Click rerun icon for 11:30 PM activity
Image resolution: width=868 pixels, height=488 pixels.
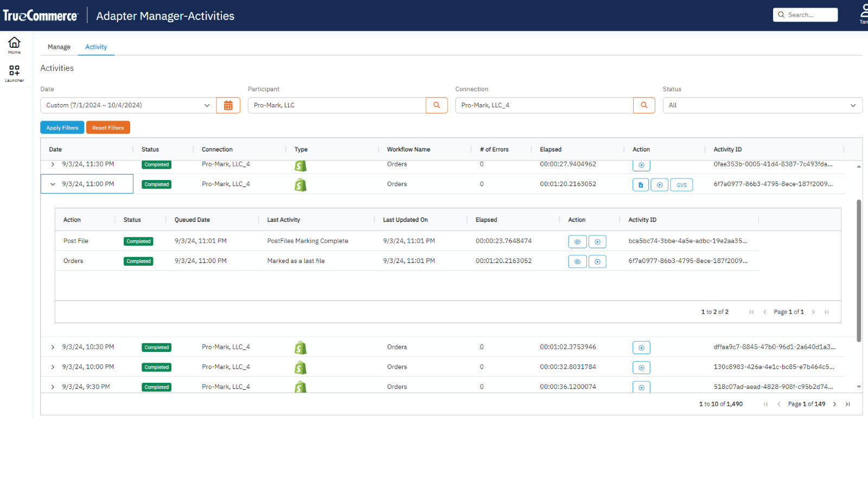click(641, 165)
